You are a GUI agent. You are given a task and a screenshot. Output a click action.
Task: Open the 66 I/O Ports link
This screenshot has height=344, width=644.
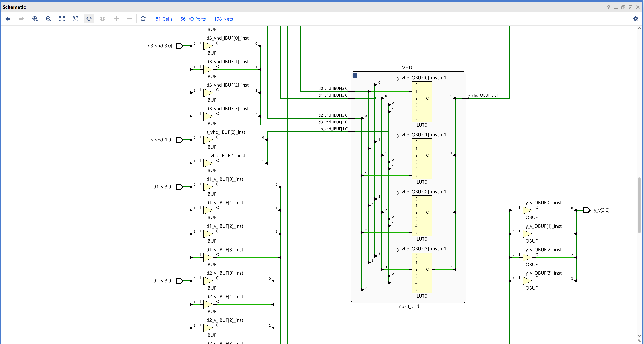pyautogui.click(x=193, y=19)
